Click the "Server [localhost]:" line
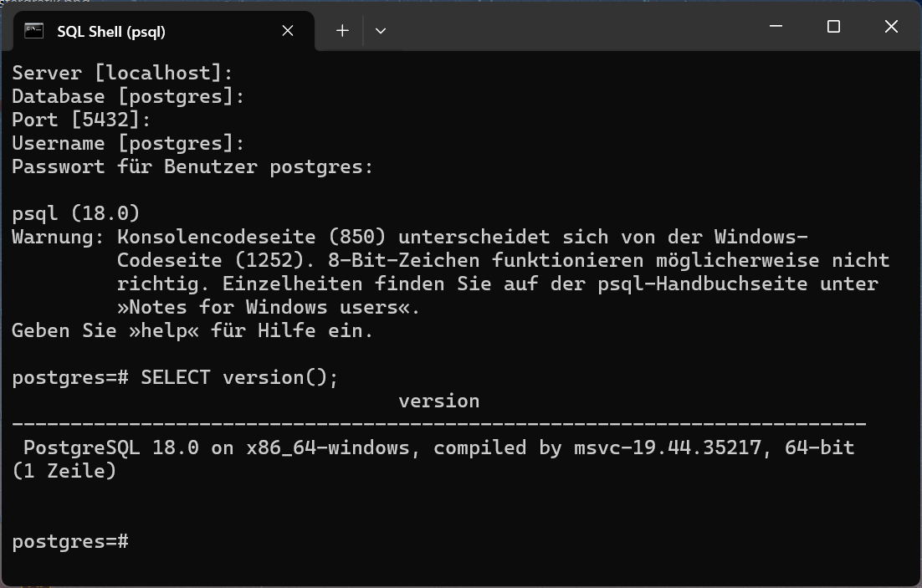Image resolution: width=922 pixels, height=588 pixels. pyautogui.click(x=122, y=73)
